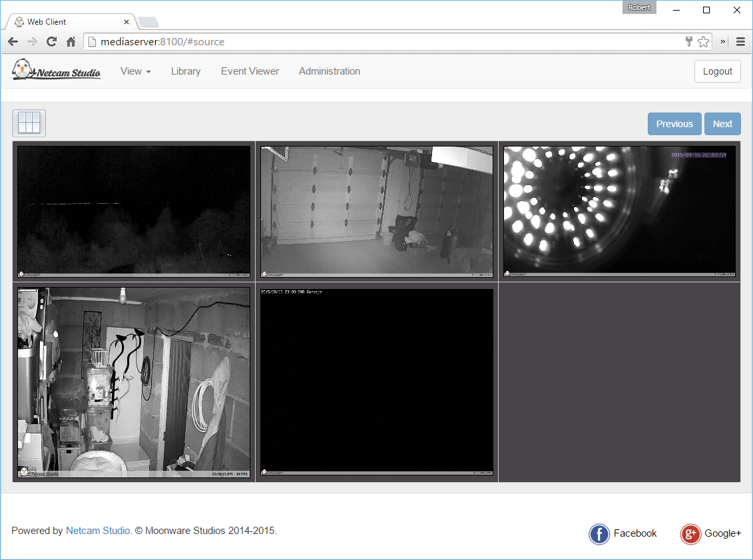Select the dark outdoor night camera feed
The height and width of the screenshot is (560, 753).
(x=134, y=211)
